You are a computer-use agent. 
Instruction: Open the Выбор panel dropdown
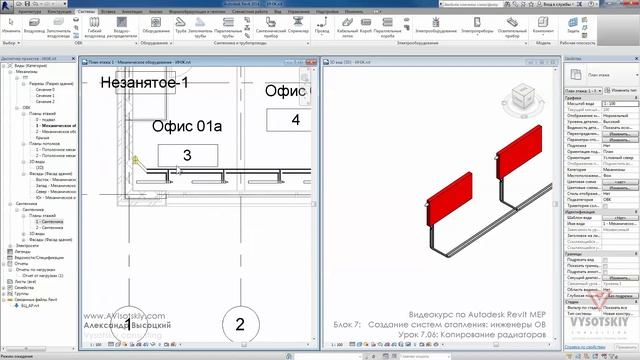click(11, 43)
